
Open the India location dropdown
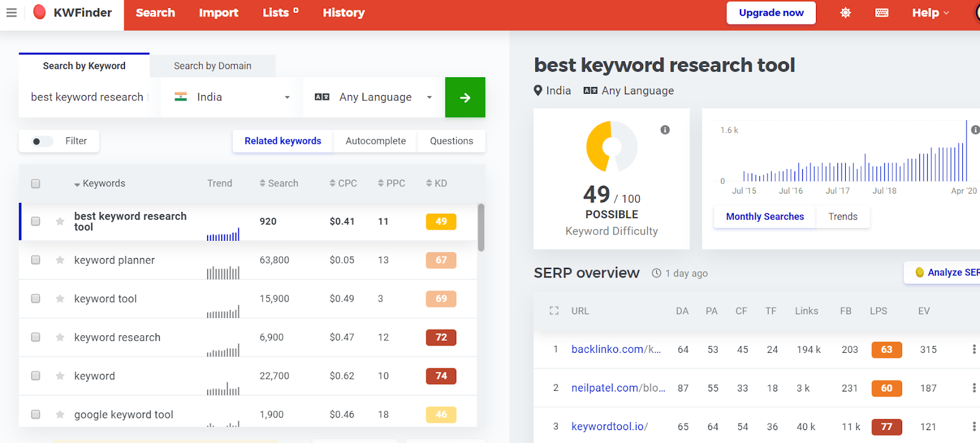click(232, 97)
